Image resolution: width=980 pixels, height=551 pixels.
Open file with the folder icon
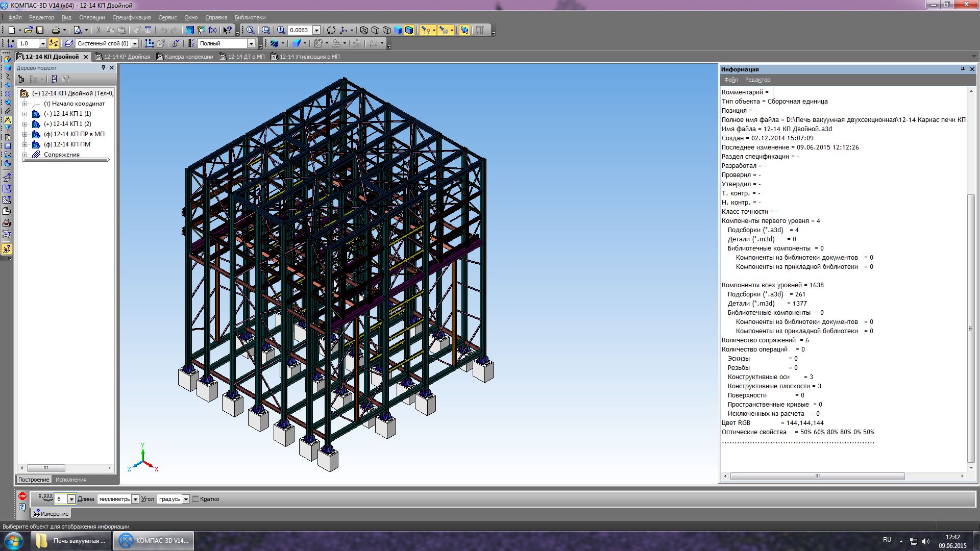[28, 30]
